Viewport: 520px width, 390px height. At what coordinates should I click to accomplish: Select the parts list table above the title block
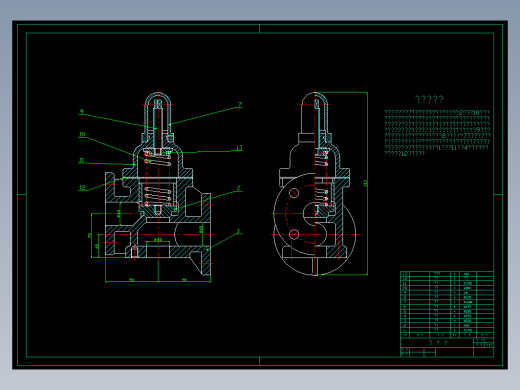[x=447, y=304]
